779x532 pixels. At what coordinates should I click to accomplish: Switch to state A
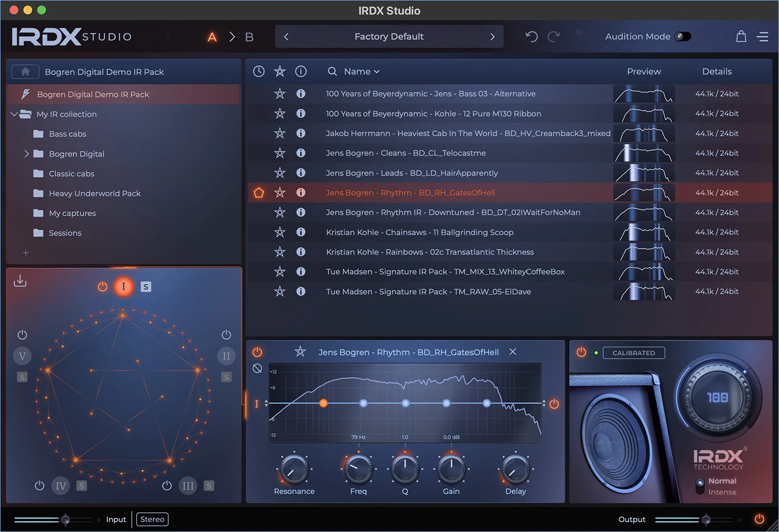click(212, 37)
